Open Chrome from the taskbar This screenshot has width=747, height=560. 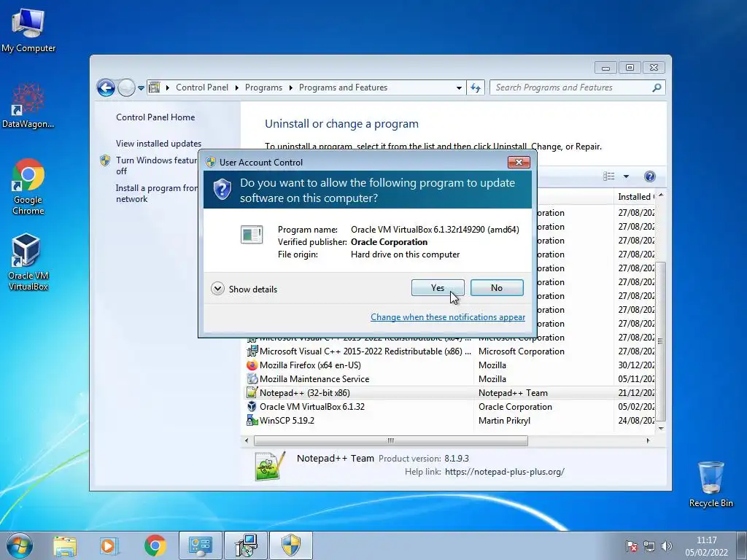pyautogui.click(x=155, y=546)
